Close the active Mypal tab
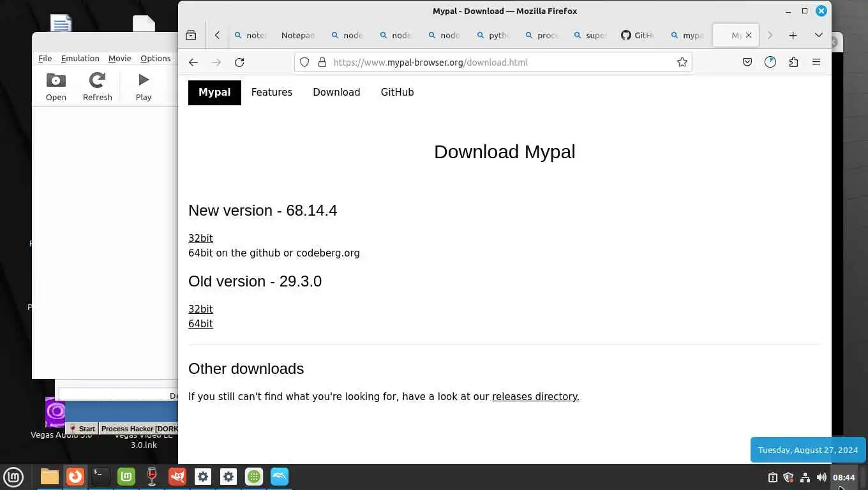The image size is (868, 490). [749, 36]
